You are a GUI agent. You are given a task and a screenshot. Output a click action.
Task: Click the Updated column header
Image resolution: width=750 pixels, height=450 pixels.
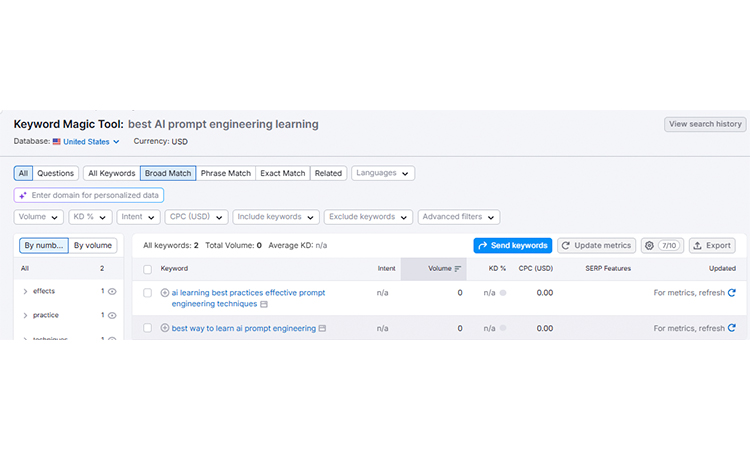pyautogui.click(x=722, y=269)
